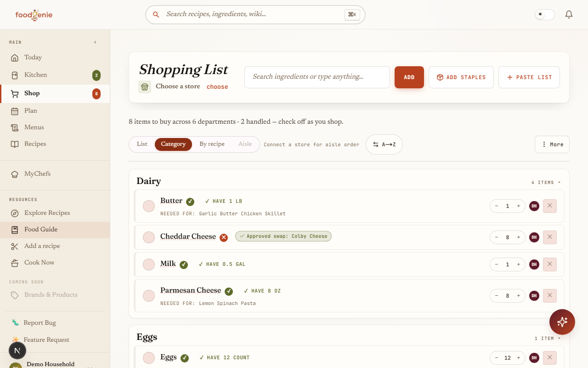Open the notifications bell
This screenshot has width=588, height=368.
569,15
